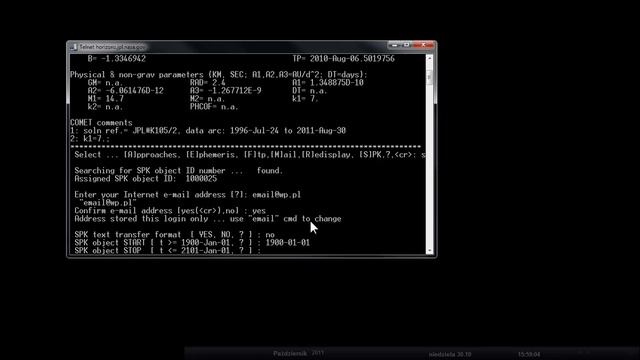This screenshot has height=360, width=640.
Task: Click the 'Select ... [A]pproaches' prompt line
Action: (x=250, y=155)
